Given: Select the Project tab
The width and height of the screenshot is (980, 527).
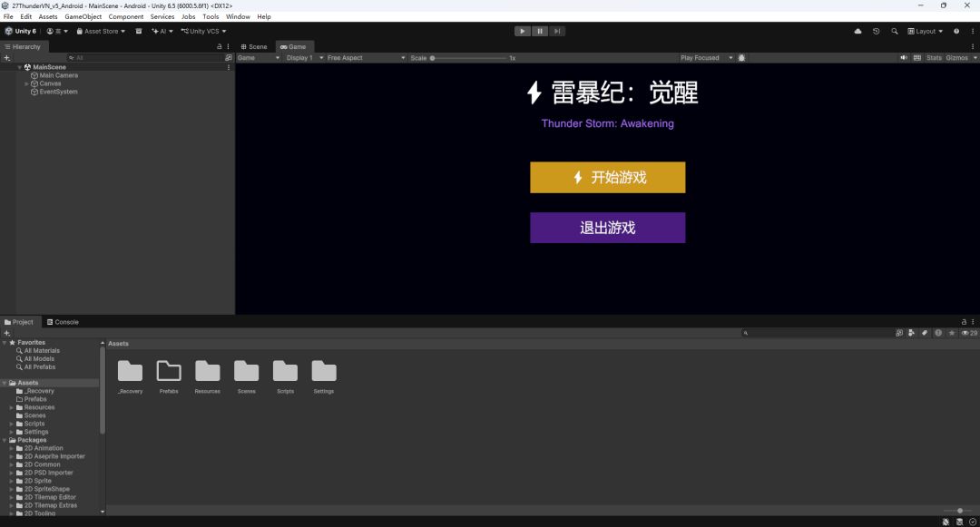Looking at the screenshot, I should click(19, 322).
